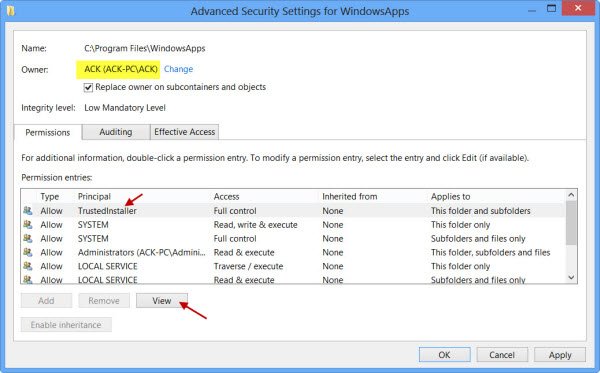The height and width of the screenshot is (373, 600).
Task: Select the Administrators entry's group icon
Action: point(28,252)
